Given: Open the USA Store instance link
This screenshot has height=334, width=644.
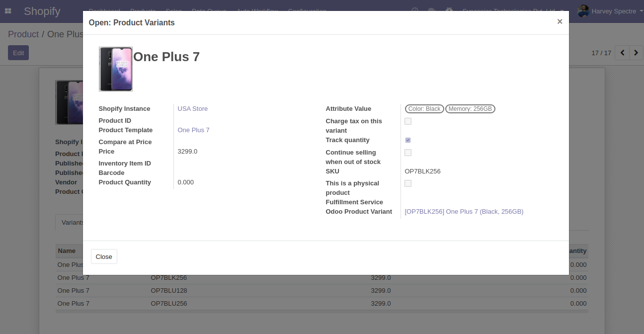Looking at the screenshot, I should [193, 109].
